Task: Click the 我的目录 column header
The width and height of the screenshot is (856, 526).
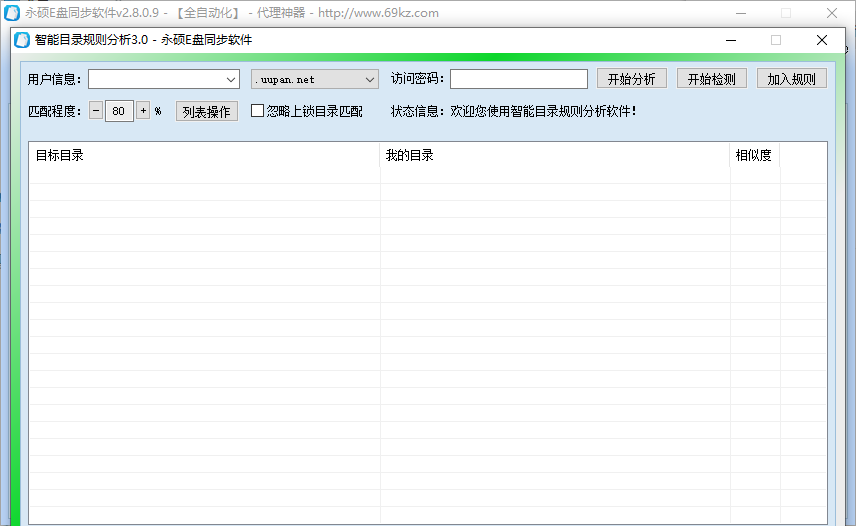Action: (554, 155)
